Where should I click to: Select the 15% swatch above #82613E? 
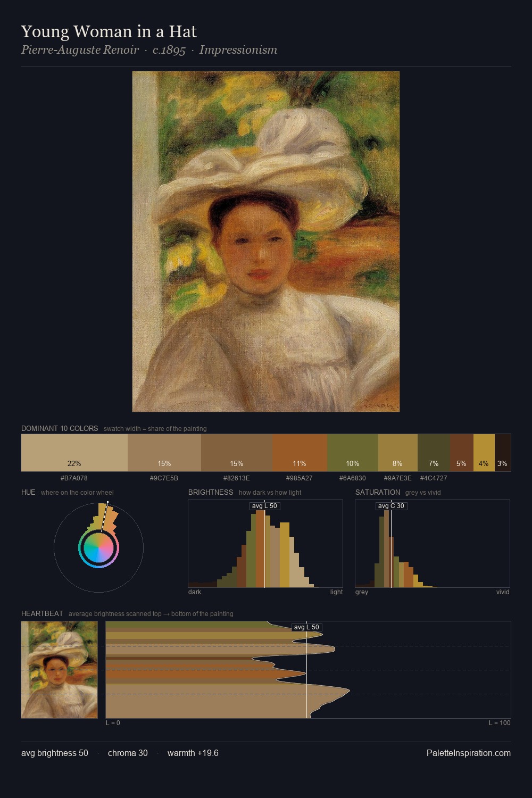coord(237,453)
